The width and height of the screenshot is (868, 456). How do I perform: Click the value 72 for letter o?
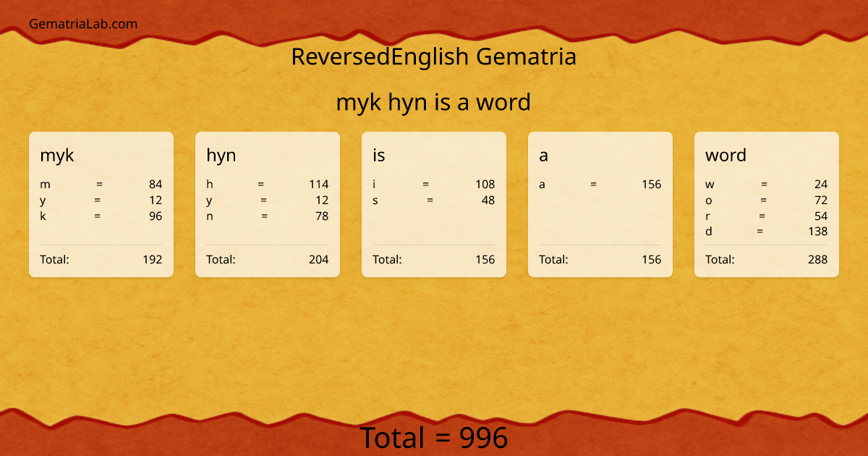click(821, 200)
